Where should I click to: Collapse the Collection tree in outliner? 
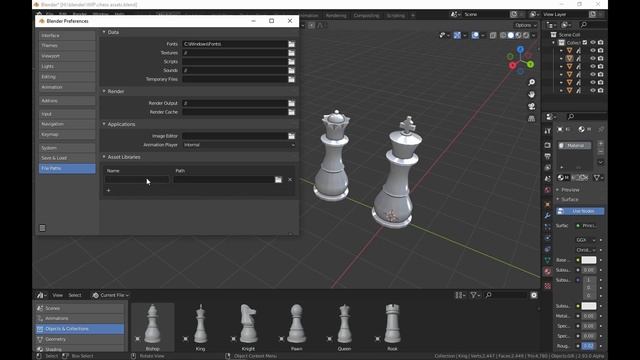(554, 42)
